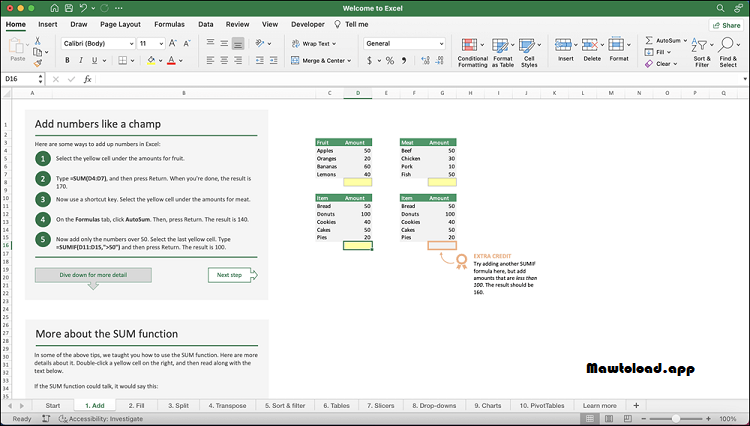Image resolution: width=750 pixels, height=426 pixels.
Task: Select the yellow cell under Fruit amounts
Action: tap(358, 182)
